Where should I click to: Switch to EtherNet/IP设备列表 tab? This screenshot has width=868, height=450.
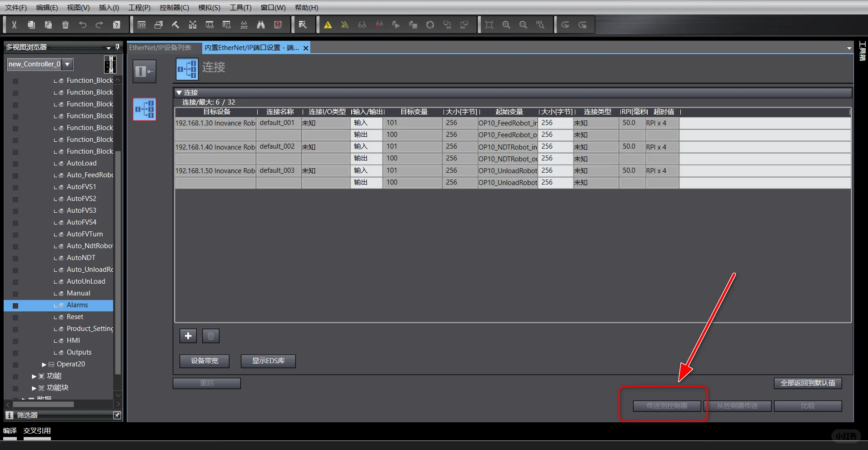pos(160,48)
